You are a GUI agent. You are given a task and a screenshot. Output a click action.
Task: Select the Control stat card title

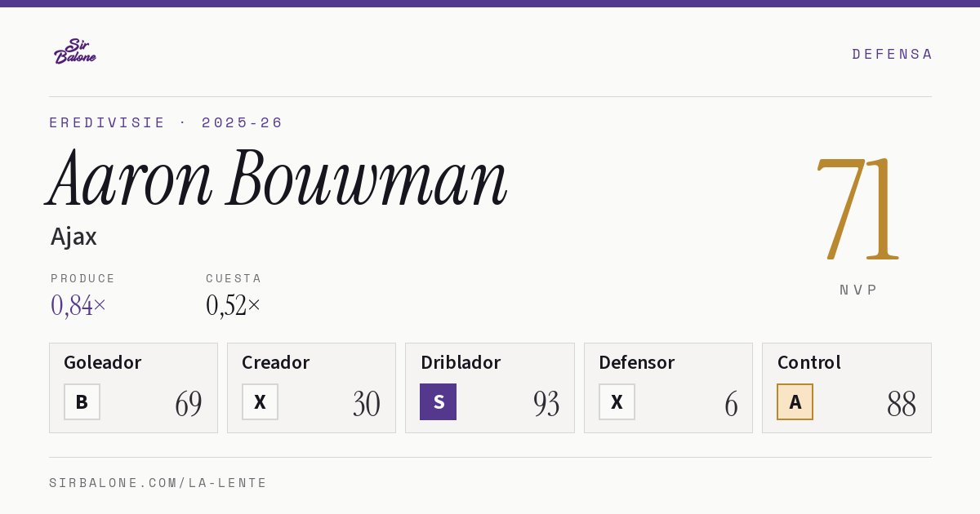(x=809, y=362)
